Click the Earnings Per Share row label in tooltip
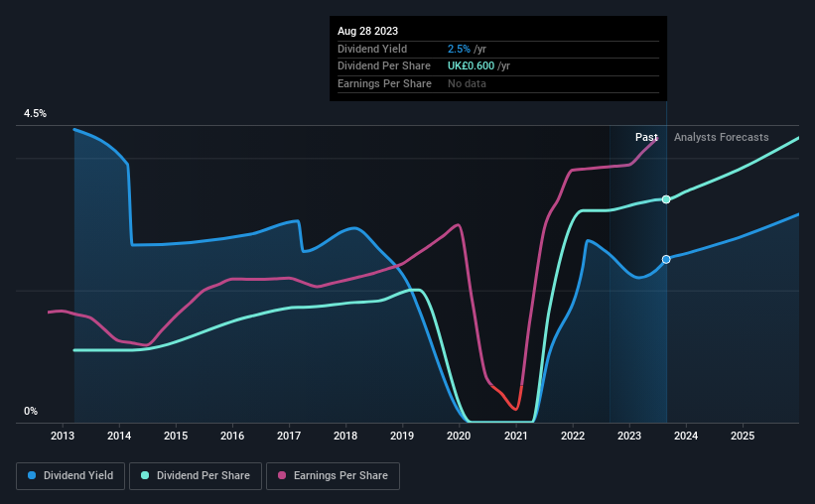815x504 pixels. pyautogui.click(x=384, y=83)
